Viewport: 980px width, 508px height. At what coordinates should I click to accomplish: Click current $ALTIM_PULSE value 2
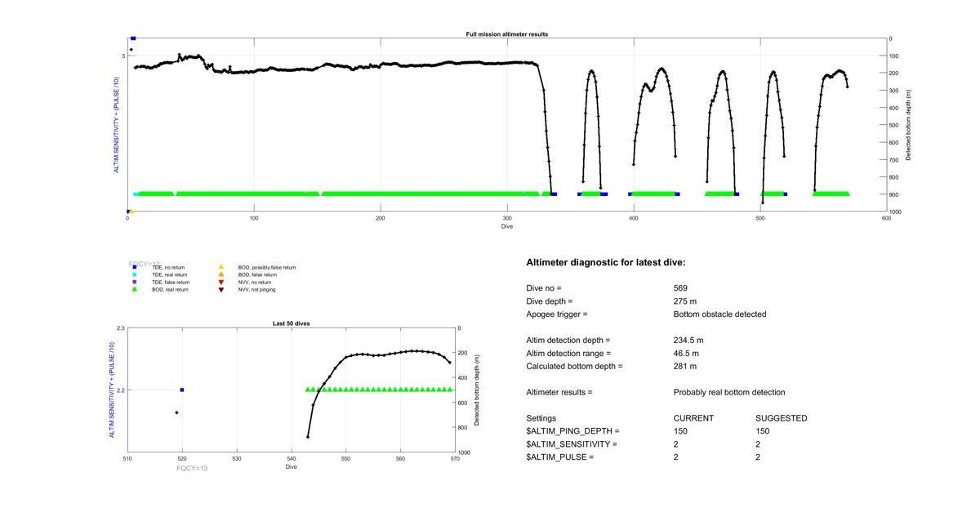675,457
